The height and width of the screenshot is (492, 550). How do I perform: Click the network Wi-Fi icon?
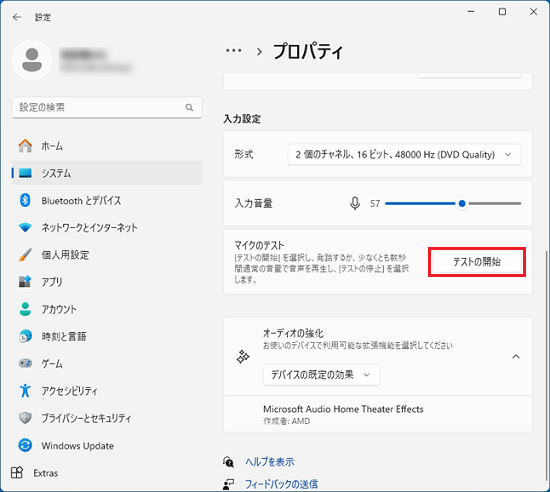click(x=25, y=228)
